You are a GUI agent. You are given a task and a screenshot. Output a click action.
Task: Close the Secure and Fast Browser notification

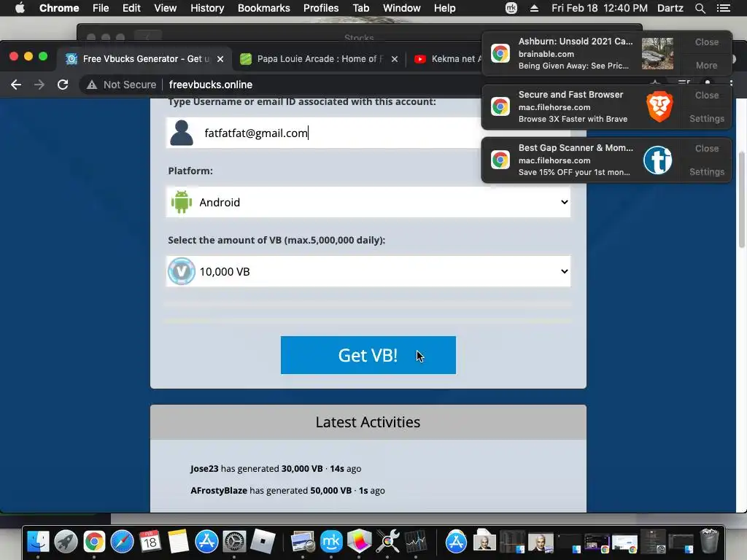tap(706, 96)
